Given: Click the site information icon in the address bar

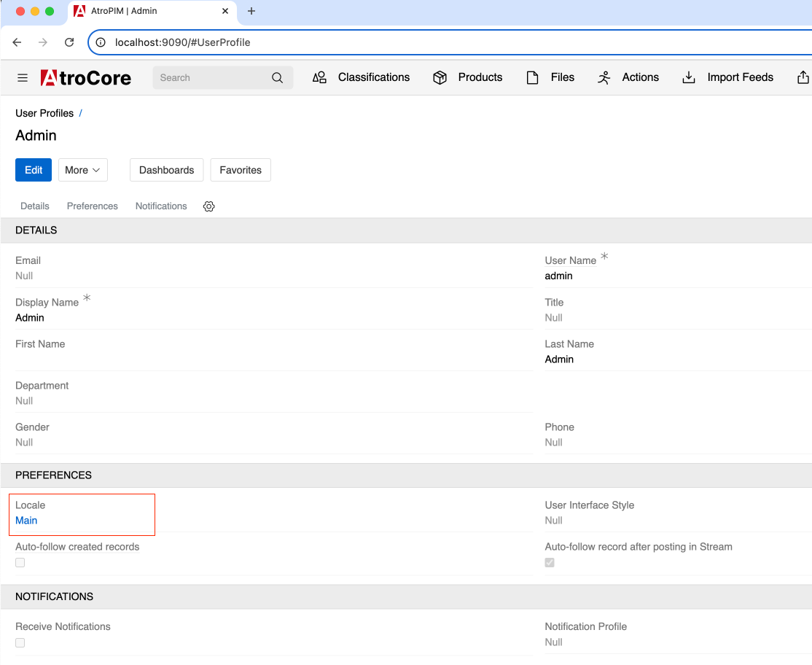Looking at the screenshot, I should coord(101,42).
